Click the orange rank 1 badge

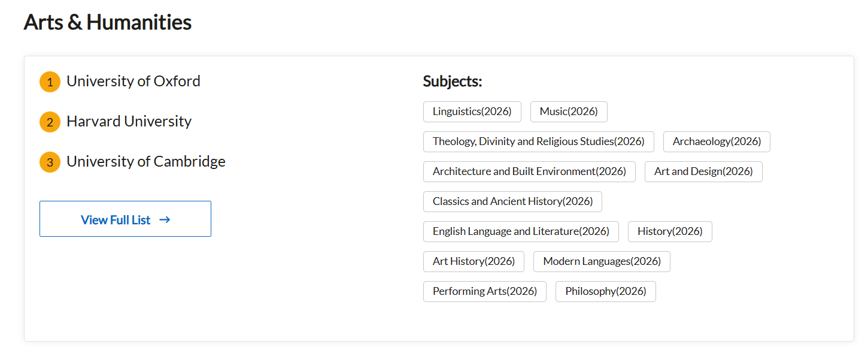point(50,82)
